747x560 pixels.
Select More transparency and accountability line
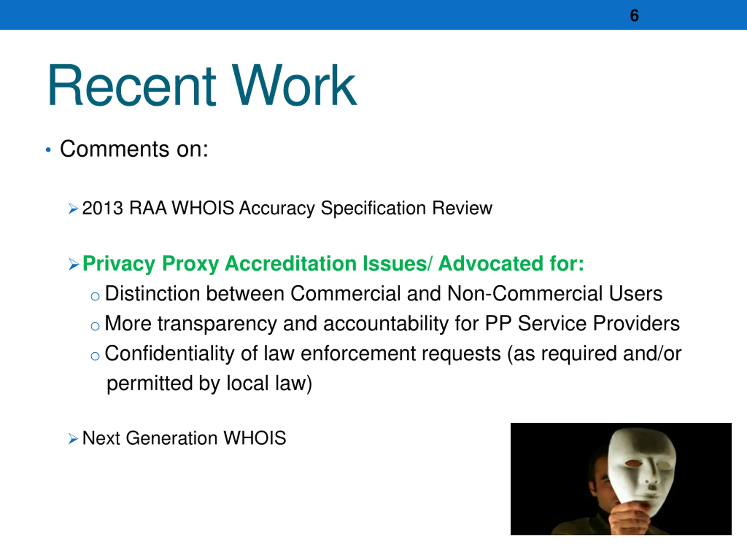pos(392,324)
